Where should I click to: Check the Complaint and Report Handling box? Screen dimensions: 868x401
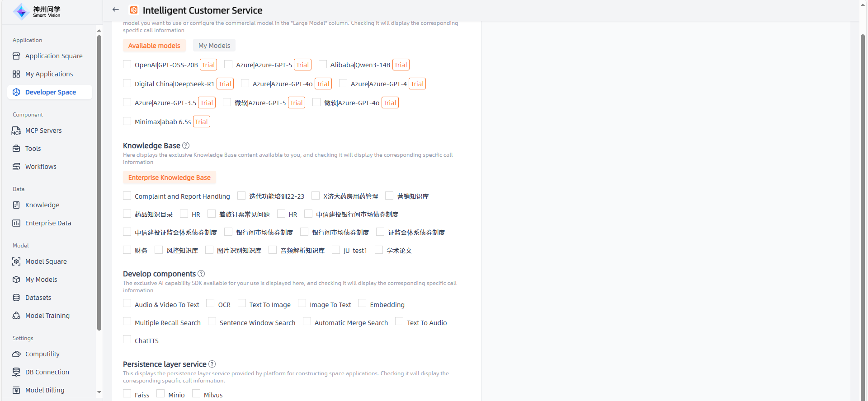pos(127,196)
